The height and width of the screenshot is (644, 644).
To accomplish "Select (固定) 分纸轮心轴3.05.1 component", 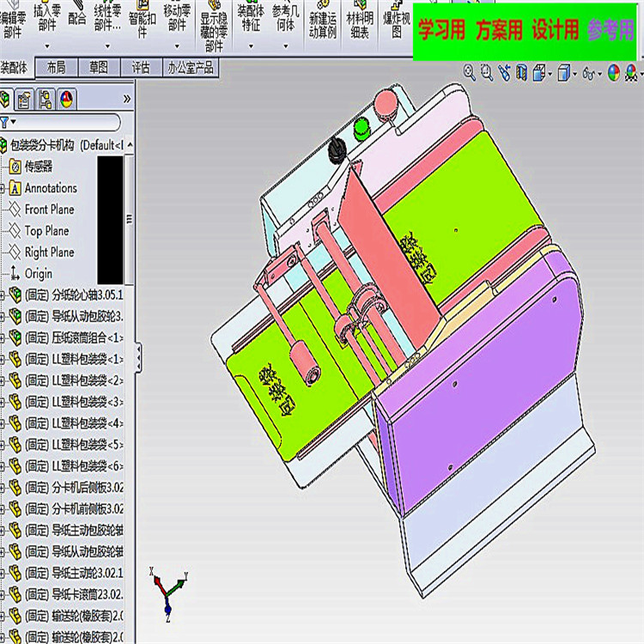I will 66,295.
